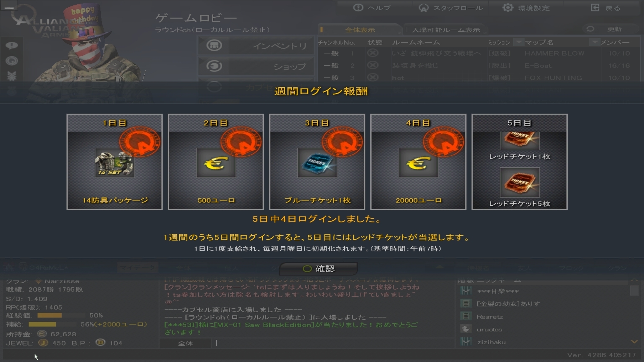Expand the マップ名 column dropdown arrow
This screenshot has width=644, height=362.
[x=594, y=42]
